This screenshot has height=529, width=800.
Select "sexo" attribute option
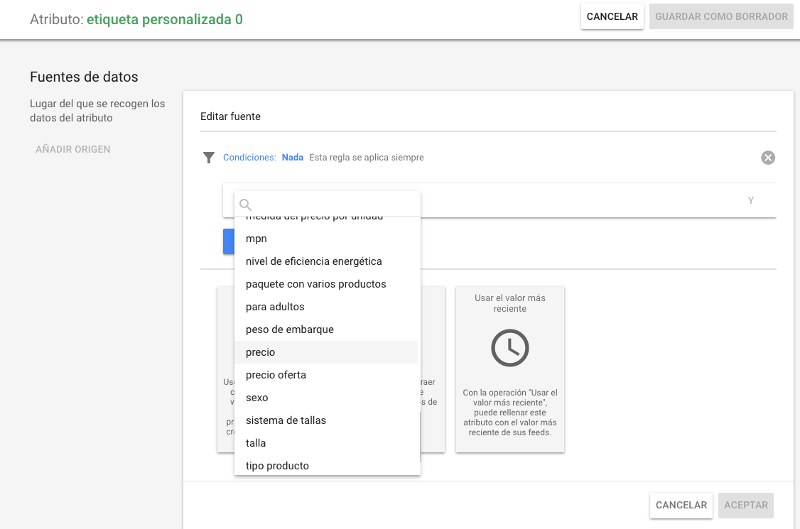(327, 397)
